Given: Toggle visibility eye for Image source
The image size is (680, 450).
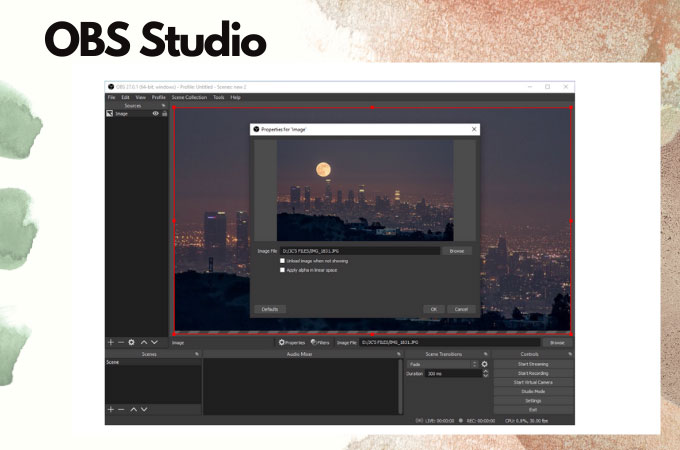Looking at the screenshot, I should click(x=155, y=114).
